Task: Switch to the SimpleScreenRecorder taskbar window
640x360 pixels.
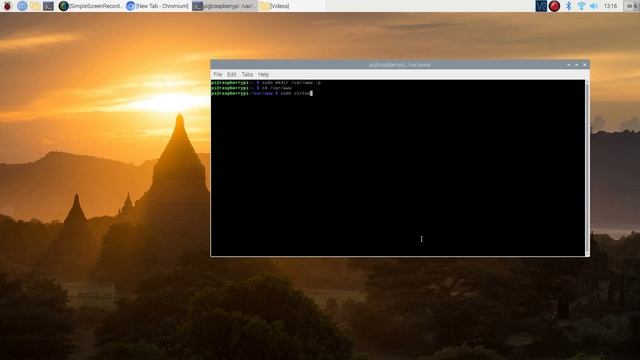Action: pos(90,6)
